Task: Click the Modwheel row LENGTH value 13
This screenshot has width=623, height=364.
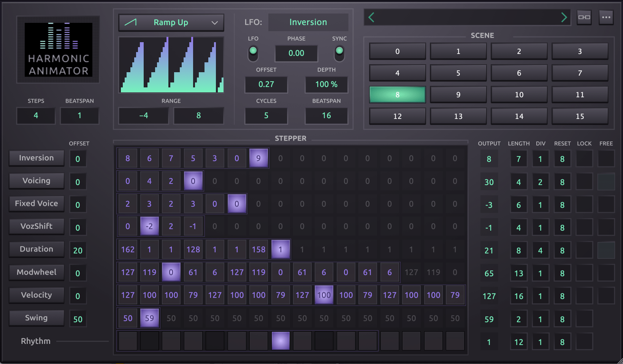Action: pyautogui.click(x=518, y=274)
